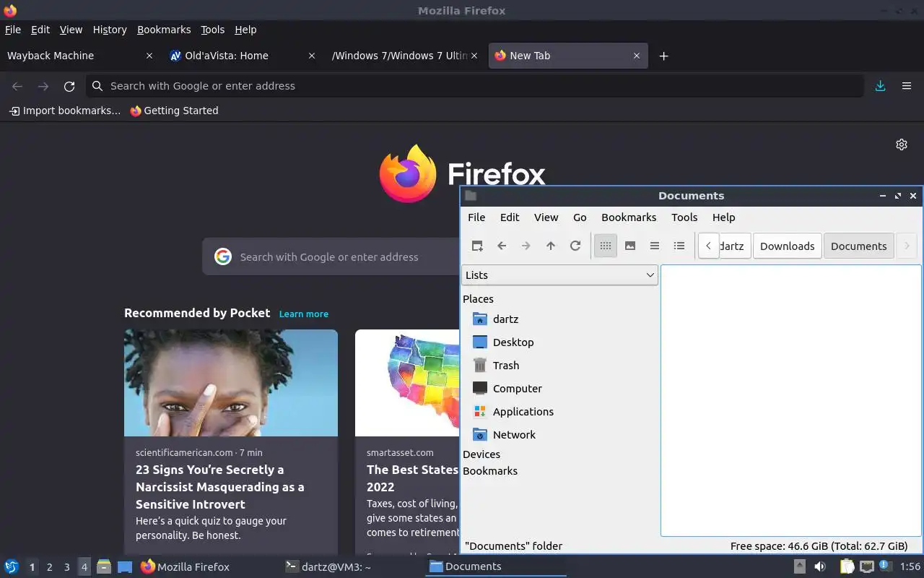Close the Wayback Machine tab
Image resolution: width=924 pixels, height=578 pixels.
(x=149, y=56)
